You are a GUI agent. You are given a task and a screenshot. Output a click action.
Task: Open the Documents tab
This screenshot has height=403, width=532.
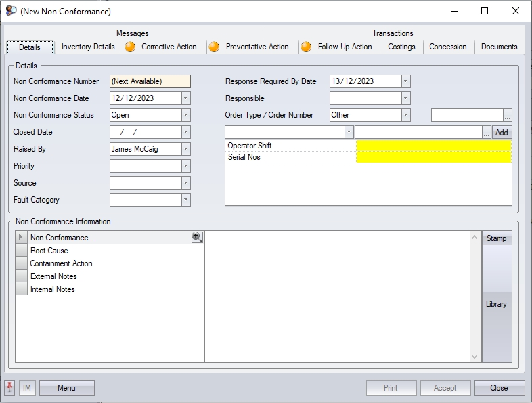(x=499, y=47)
